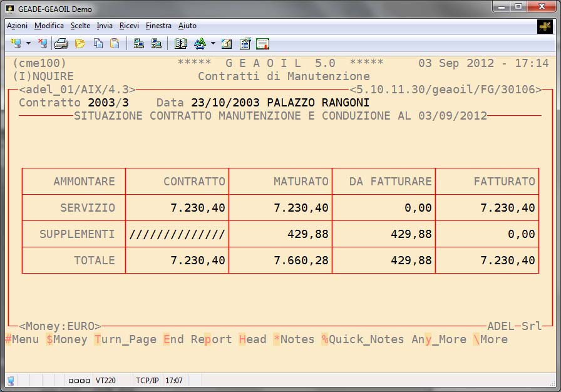Click the yellow open folder icon
The width and height of the screenshot is (561, 392).
coord(80,44)
